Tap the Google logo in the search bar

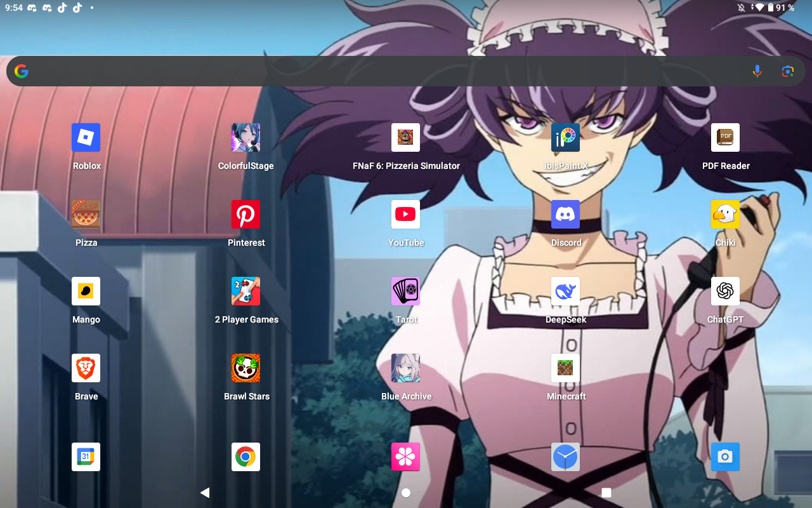click(22, 71)
